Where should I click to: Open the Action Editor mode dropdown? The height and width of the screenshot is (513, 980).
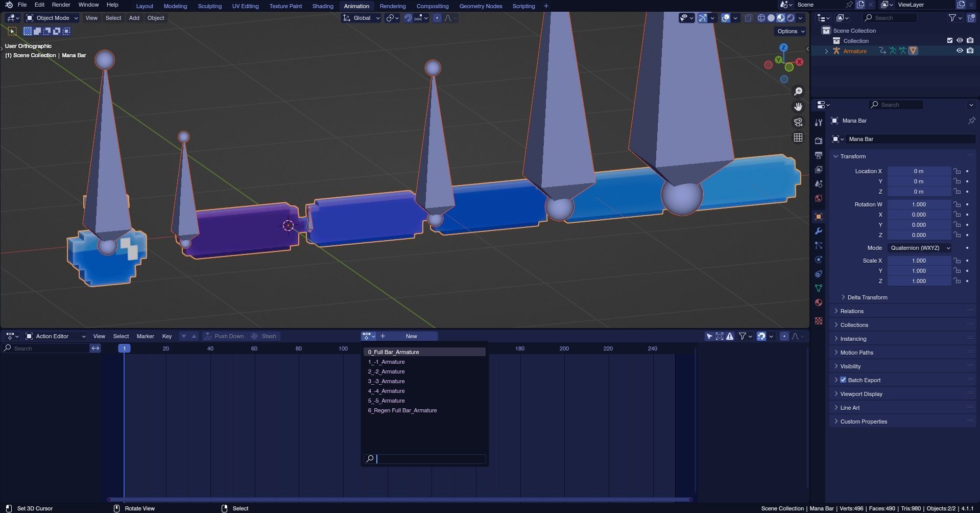[56, 336]
